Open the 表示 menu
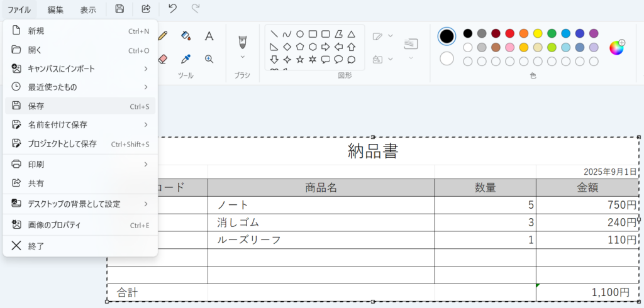The height and width of the screenshot is (308, 644). pyautogui.click(x=88, y=10)
